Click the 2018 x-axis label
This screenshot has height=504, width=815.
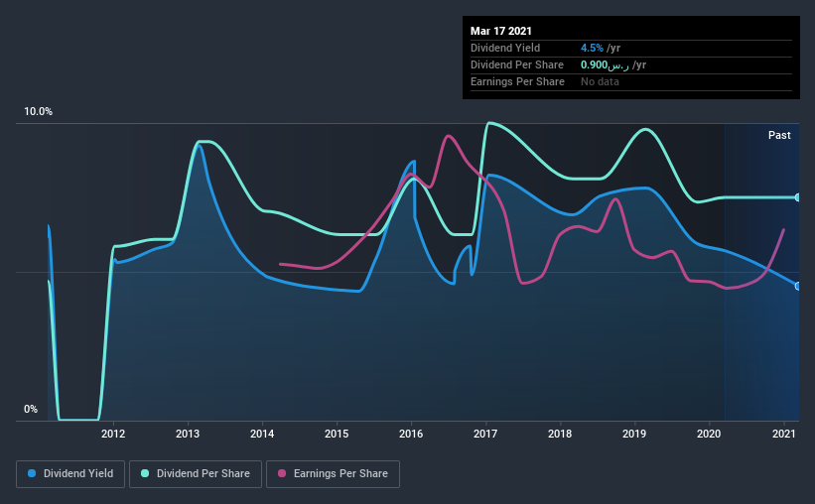(560, 434)
